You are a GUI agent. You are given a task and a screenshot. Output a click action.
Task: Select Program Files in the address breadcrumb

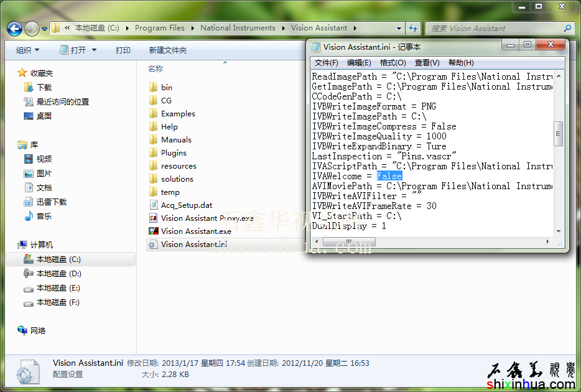pyautogui.click(x=159, y=28)
